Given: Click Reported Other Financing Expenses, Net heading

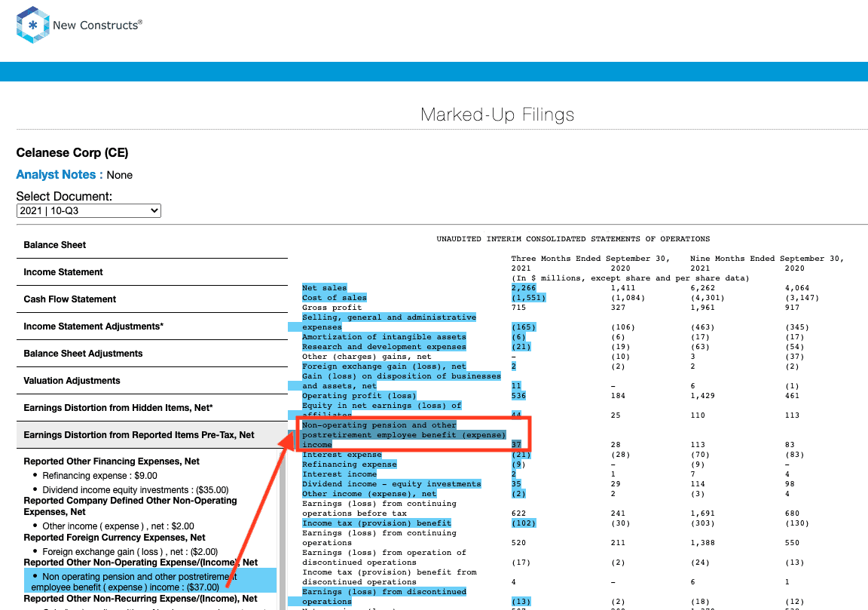Looking at the screenshot, I should point(112,461).
